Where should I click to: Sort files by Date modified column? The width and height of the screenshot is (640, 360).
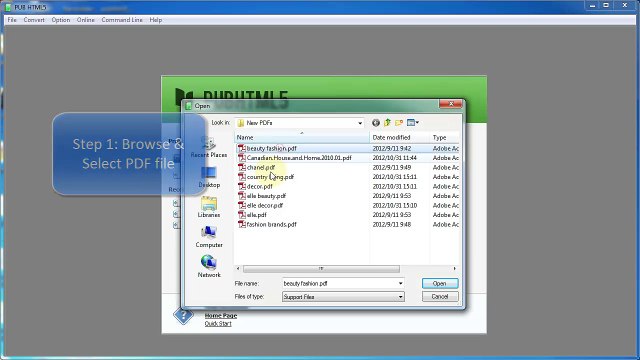click(400, 138)
